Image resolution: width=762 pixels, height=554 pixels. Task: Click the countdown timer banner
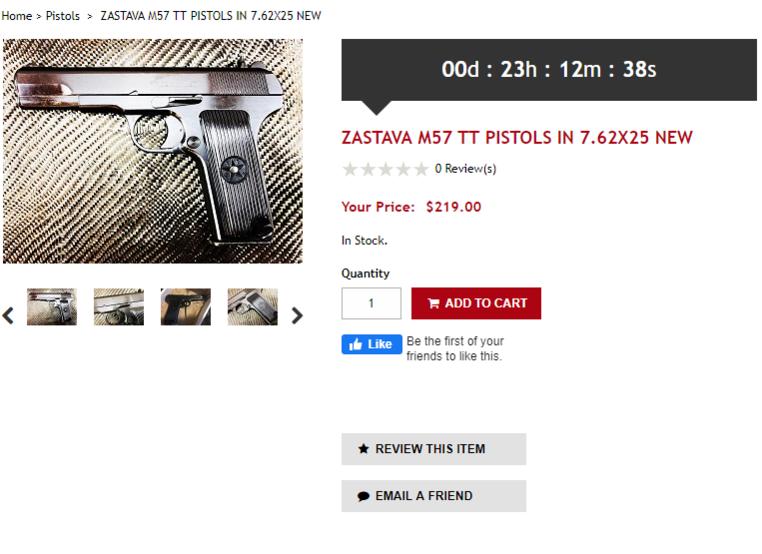(x=549, y=70)
